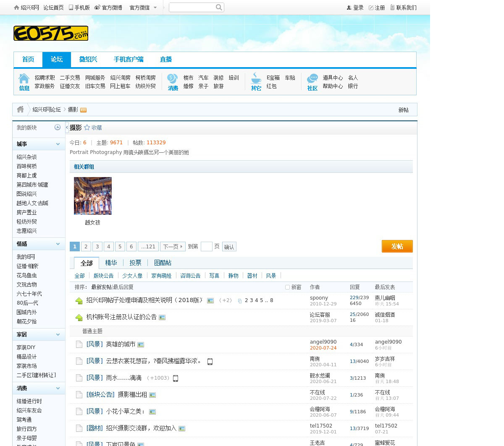Open the 越女孩 group thumbnail
The height and width of the screenshot is (446, 504).
pos(93,196)
